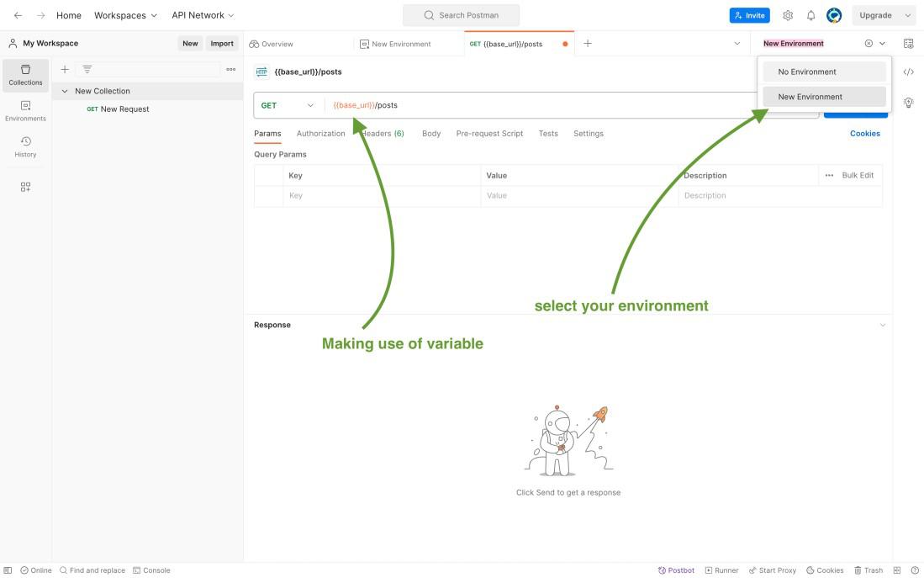Screen dimensions: 924x578
Task: Add a new request tab
Action: (588, 44)
